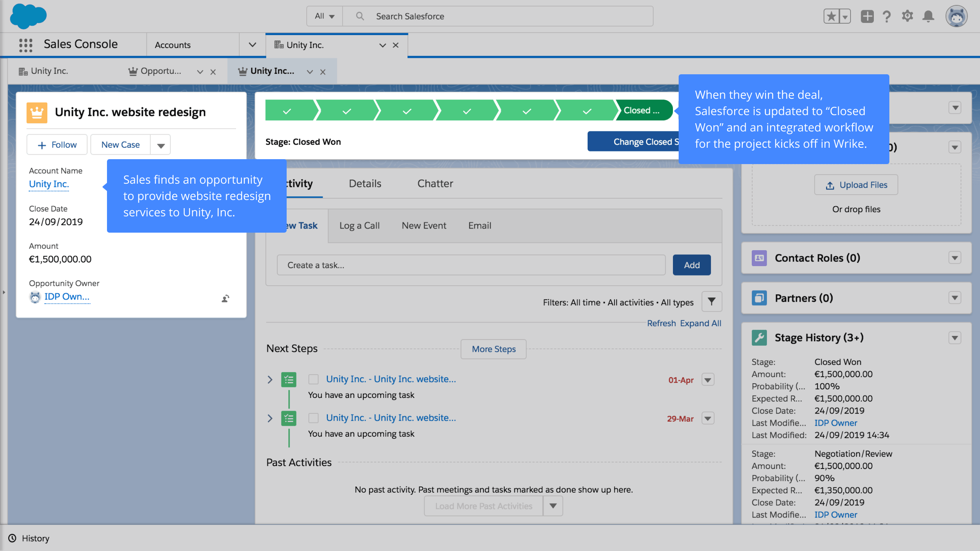Open the Partners dropdown arrow
The image size is (980, 551).
[x=955, y=298]
